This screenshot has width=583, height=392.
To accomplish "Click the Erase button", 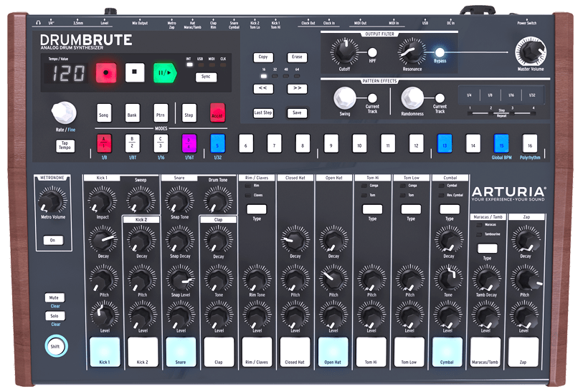I will pyautogui.click(x=297, y=57).
